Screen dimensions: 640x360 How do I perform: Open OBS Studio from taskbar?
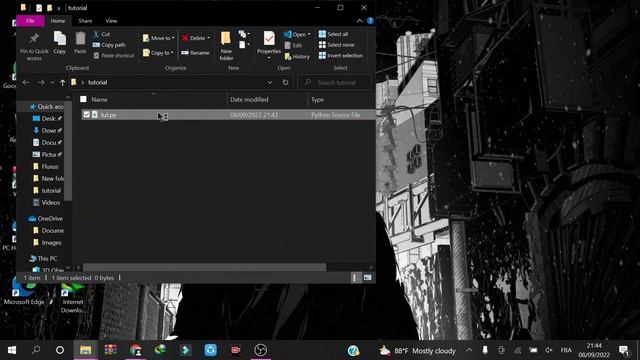(x=260, y=350)
